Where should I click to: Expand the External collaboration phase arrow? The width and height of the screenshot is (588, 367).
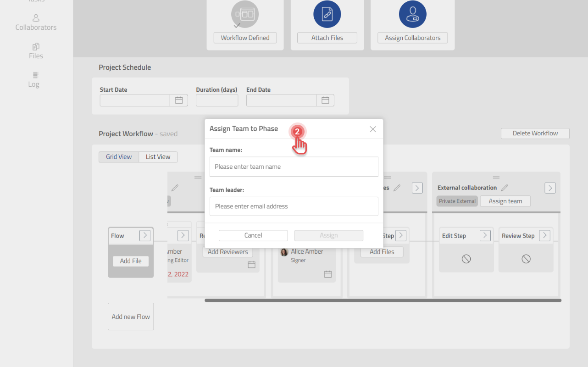click(x=550, y=188)
